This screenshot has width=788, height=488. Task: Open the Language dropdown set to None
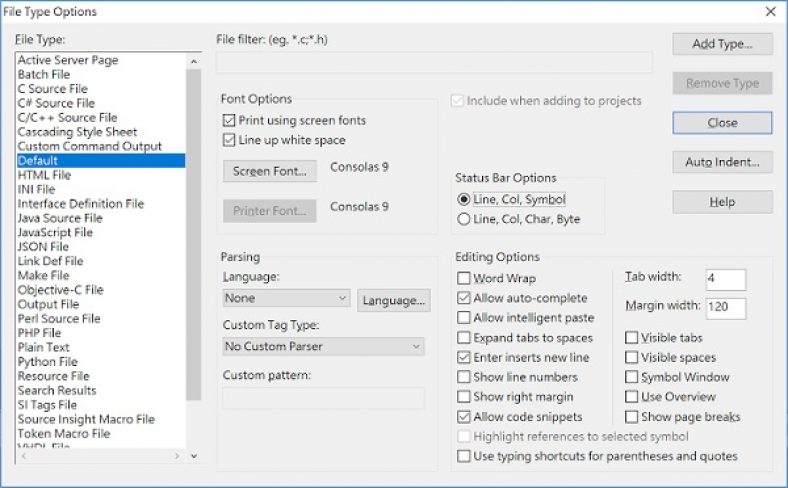[x=286, y=298]
